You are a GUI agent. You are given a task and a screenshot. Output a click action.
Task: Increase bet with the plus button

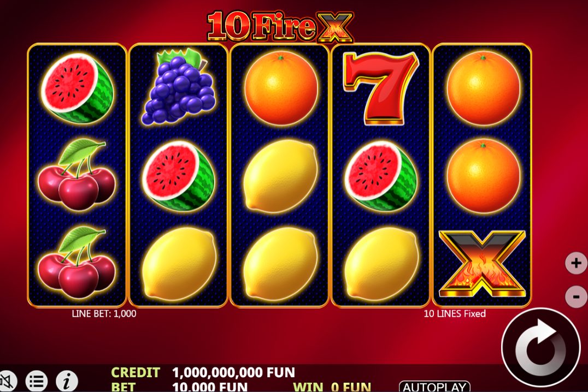pos(576,263)
